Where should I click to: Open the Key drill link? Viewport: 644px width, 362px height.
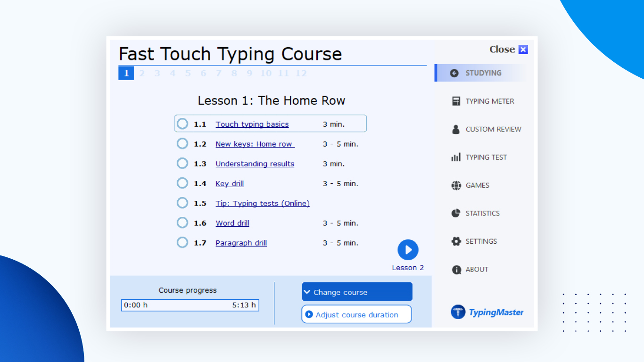coord(230,184)
